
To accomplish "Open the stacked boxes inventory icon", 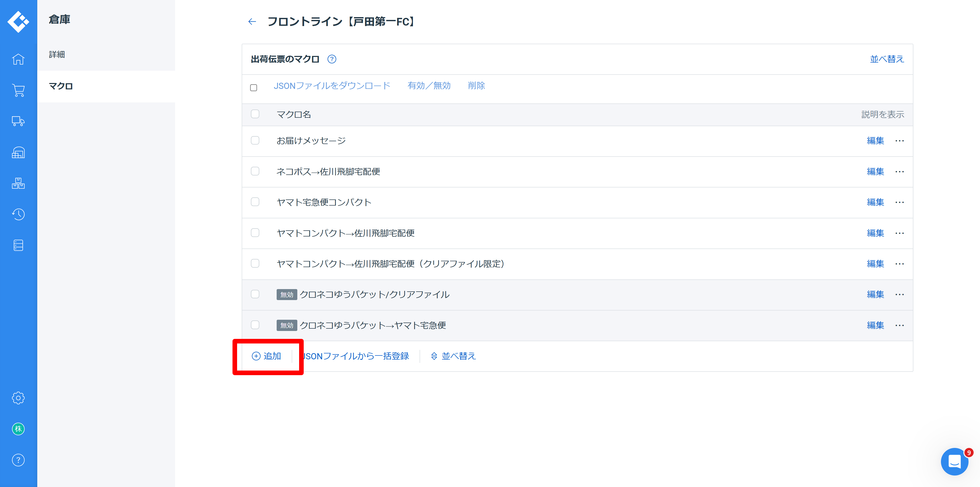I will point(18,183).
